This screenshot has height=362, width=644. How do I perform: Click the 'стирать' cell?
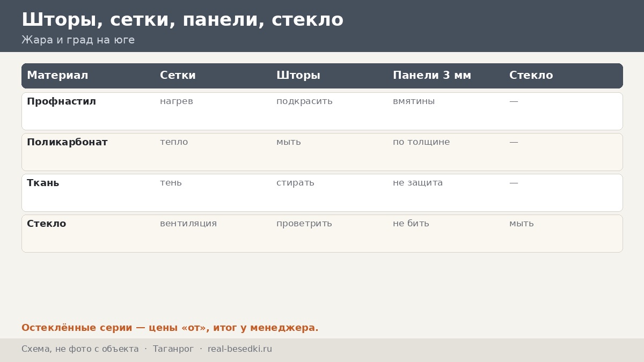[295, 183]
